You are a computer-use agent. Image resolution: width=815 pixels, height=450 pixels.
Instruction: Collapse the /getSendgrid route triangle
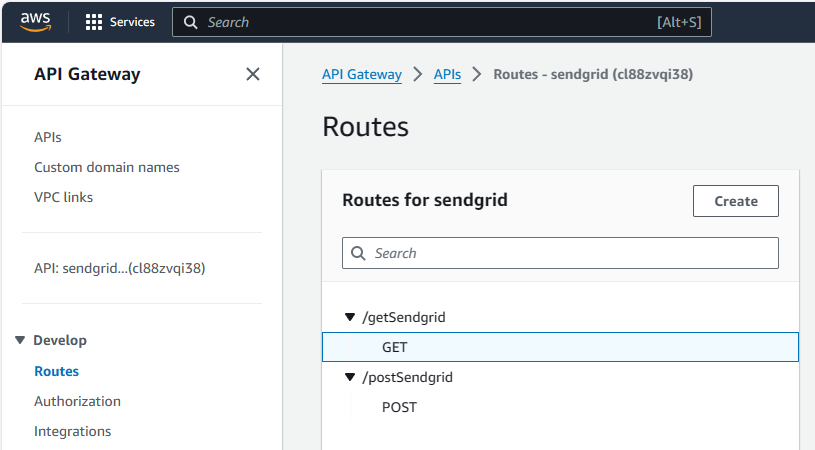tap(350, 317)
